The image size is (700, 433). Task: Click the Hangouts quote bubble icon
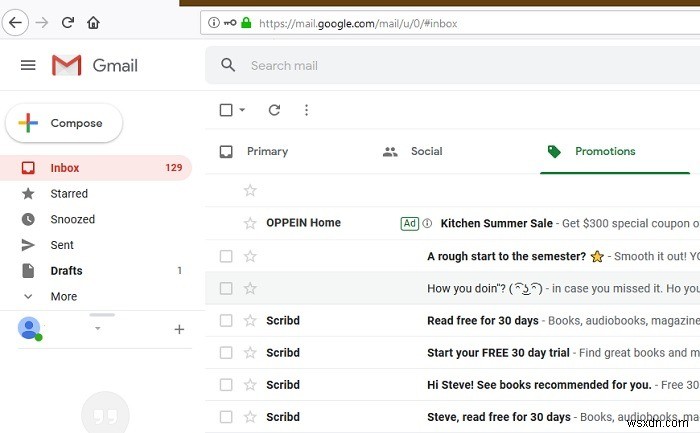coord(105,415)
